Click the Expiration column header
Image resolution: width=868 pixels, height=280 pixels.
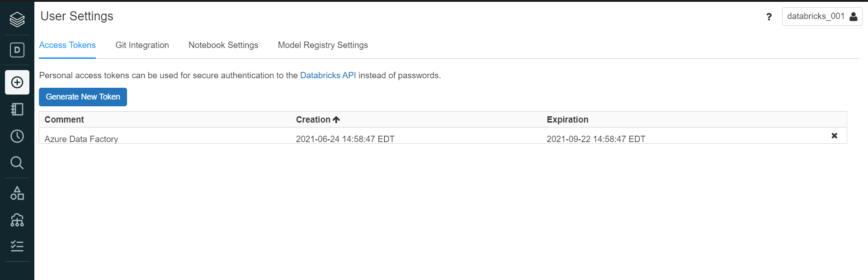pyautogui.click(x=567, y=119)
